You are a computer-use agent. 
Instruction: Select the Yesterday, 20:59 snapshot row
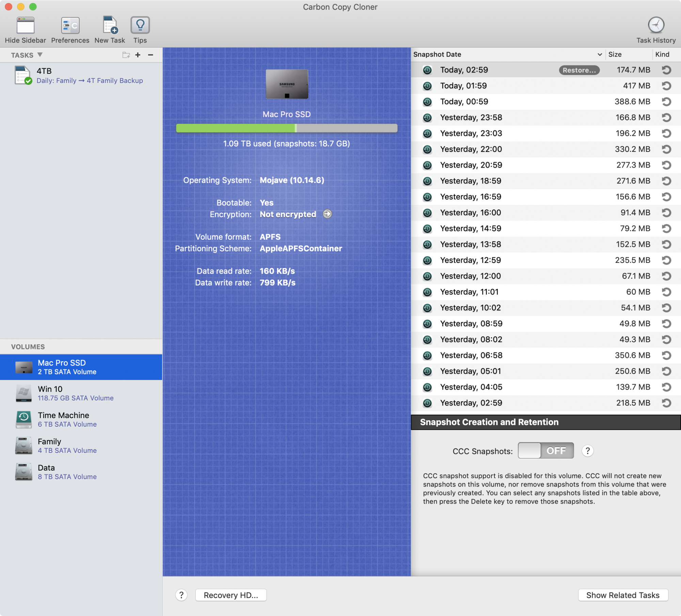[546, 165]
